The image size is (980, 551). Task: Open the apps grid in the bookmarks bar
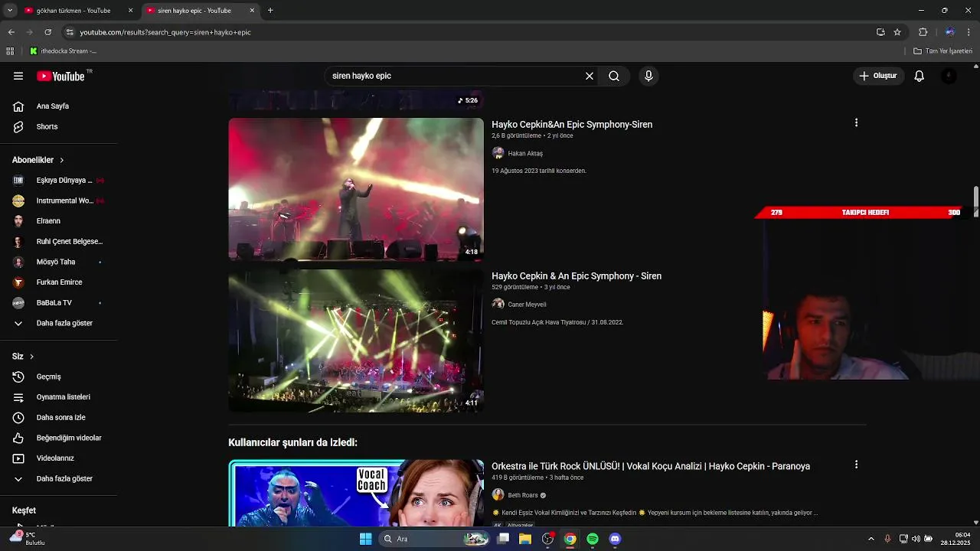10,51
